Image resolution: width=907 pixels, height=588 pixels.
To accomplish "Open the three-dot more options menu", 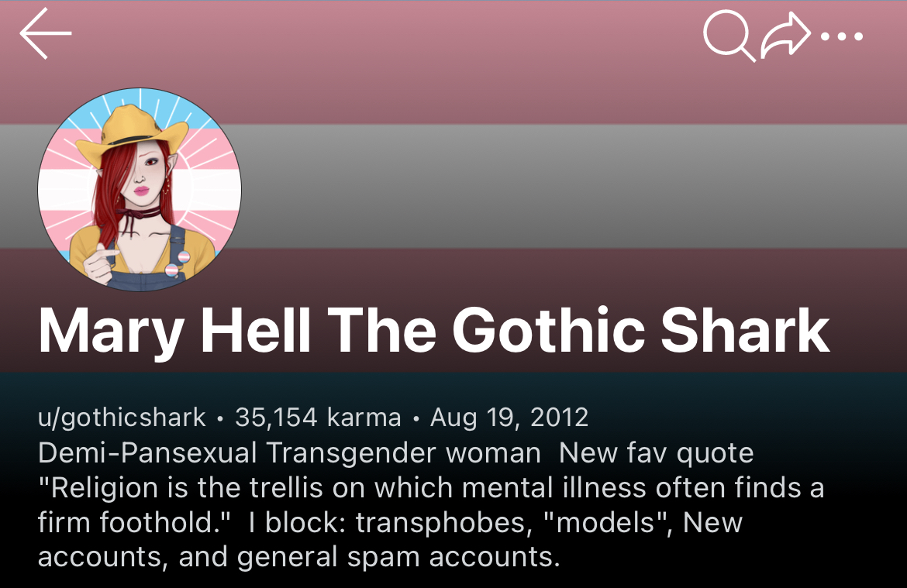I will pyautogui.click(x=842, y=36).
